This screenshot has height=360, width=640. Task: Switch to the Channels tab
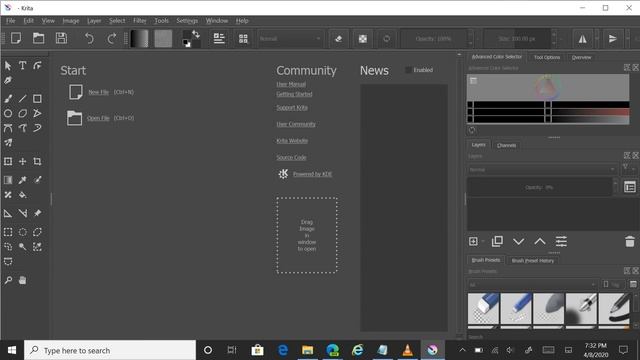coord(506,145)
